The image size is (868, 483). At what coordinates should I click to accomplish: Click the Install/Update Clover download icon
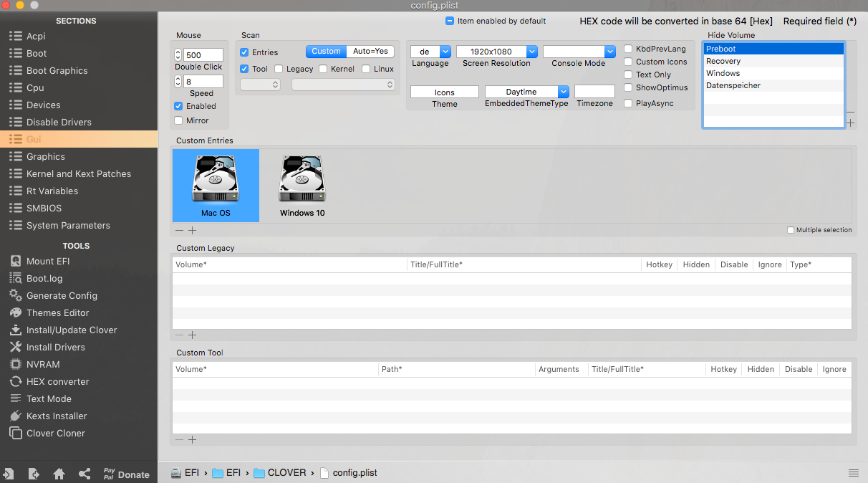[15, 330]
